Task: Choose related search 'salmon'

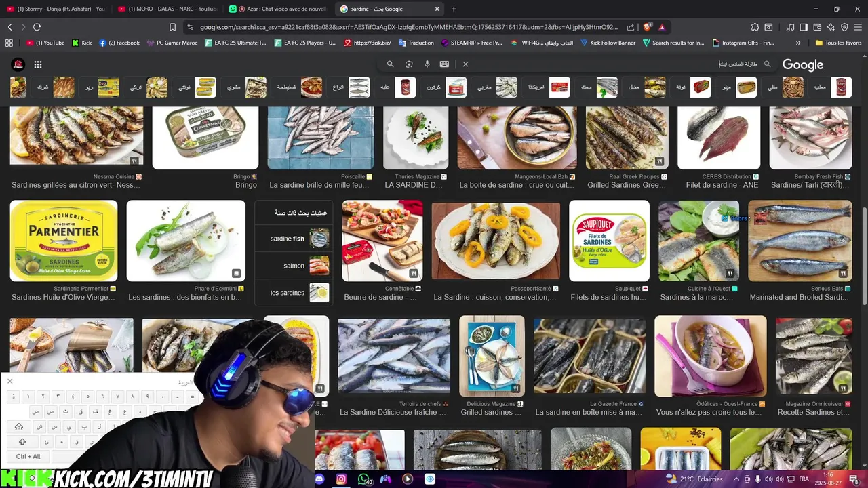Action: point(294,266)
